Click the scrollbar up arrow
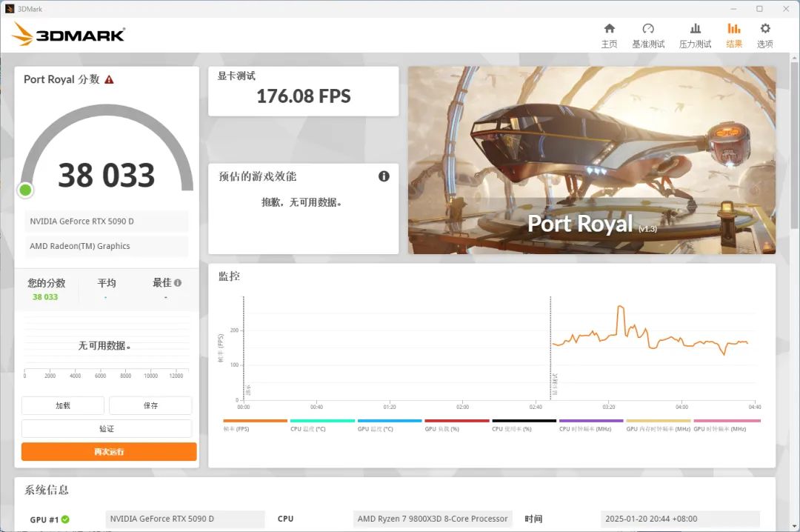The height and width of the screenshot is (532, 800). [794, 58]
